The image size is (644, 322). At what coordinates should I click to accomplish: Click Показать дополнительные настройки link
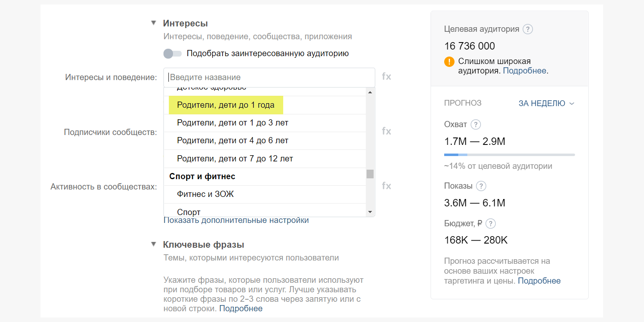[x=236, y=220]
